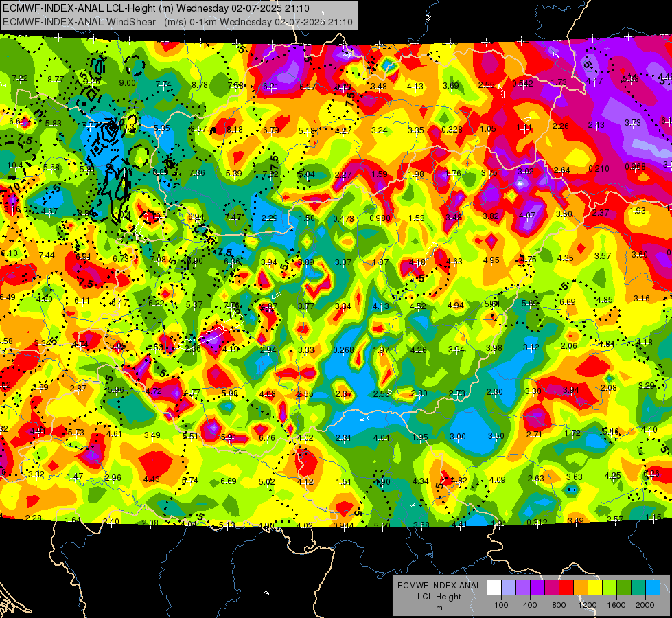
Task: Select the 0.473 grid point value
Action: (x=343, y=219)
